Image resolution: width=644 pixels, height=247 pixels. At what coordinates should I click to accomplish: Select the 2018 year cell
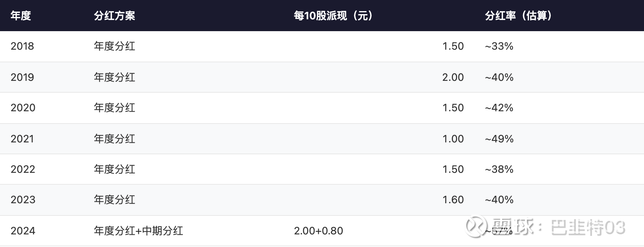[22, 46]
